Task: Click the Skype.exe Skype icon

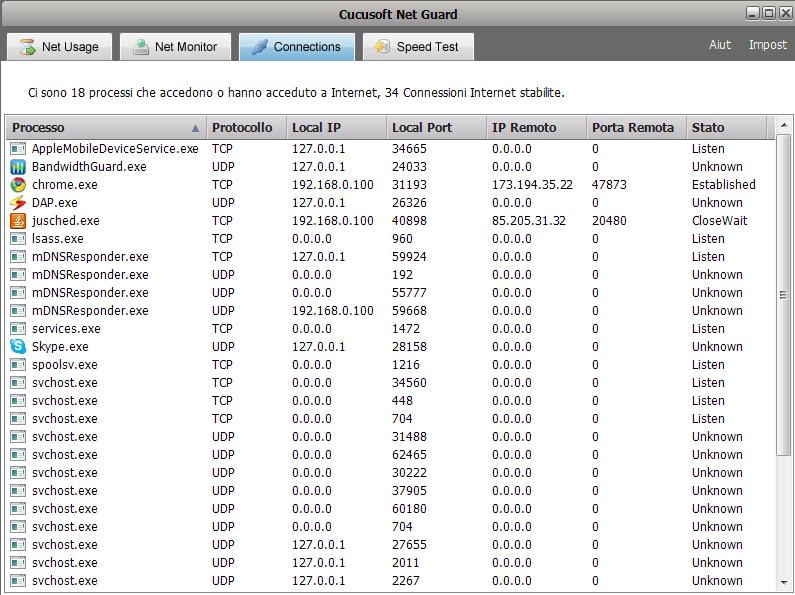Action: tap(18, 347)
